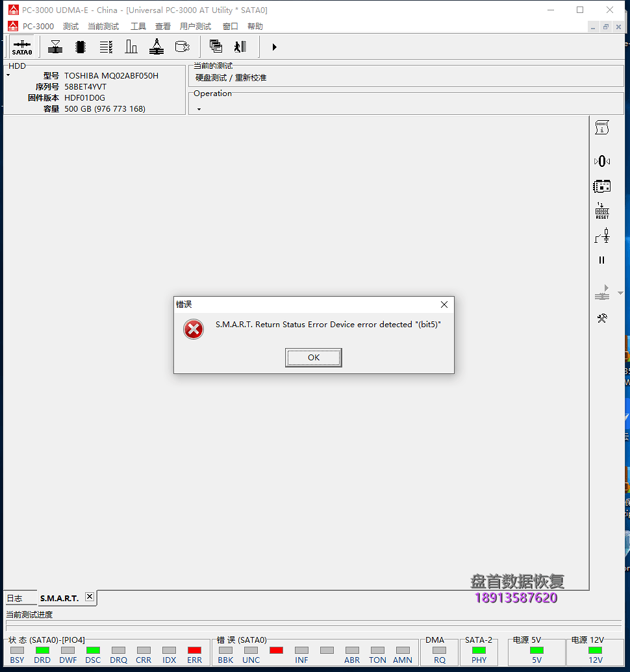Select the SATA0 port toolbar button
Screen dimensions: 630x672
pyautogui.click(x=22, y=47)
